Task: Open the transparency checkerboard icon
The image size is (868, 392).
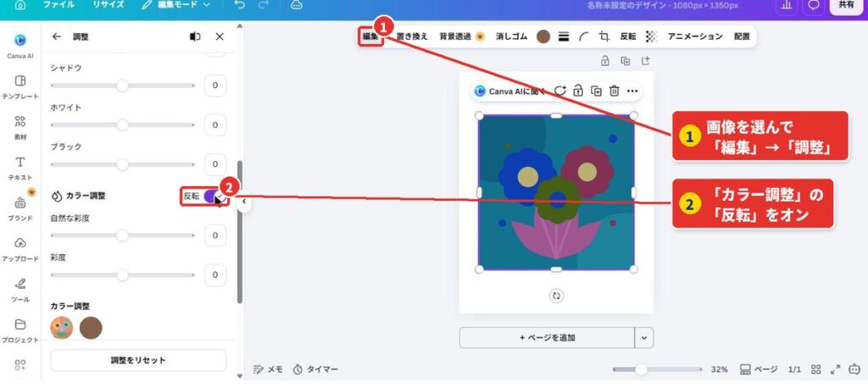Action: click(x=652, y=36)
